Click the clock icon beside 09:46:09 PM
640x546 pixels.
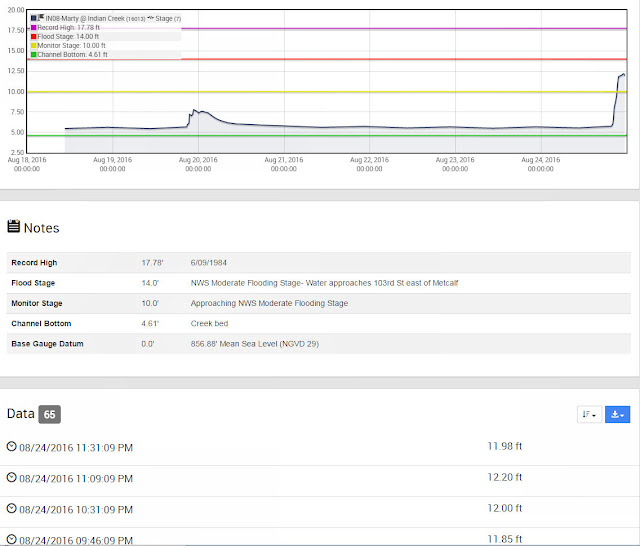12,539
